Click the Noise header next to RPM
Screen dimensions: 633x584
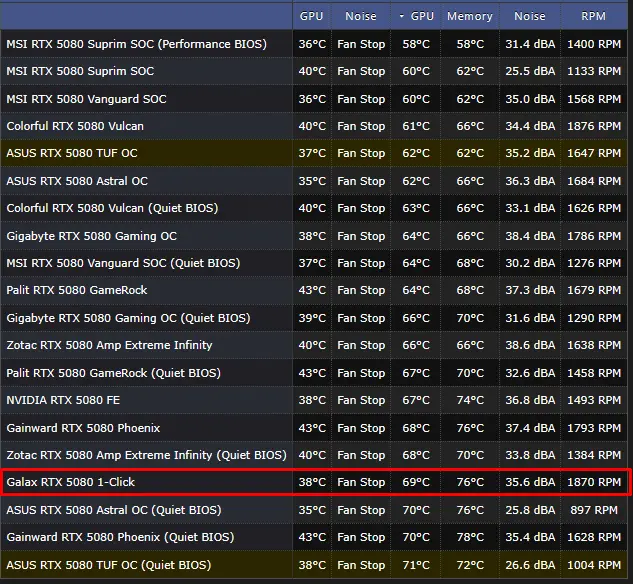pyautogui.click(x=529, y=16)
